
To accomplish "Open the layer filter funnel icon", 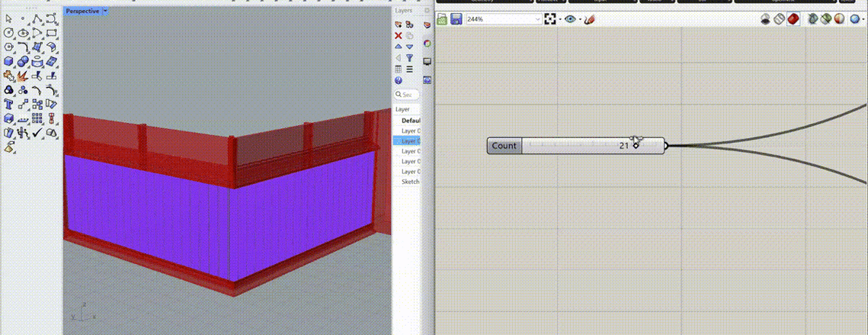I will pyautogui.click(x=410, y=58).
